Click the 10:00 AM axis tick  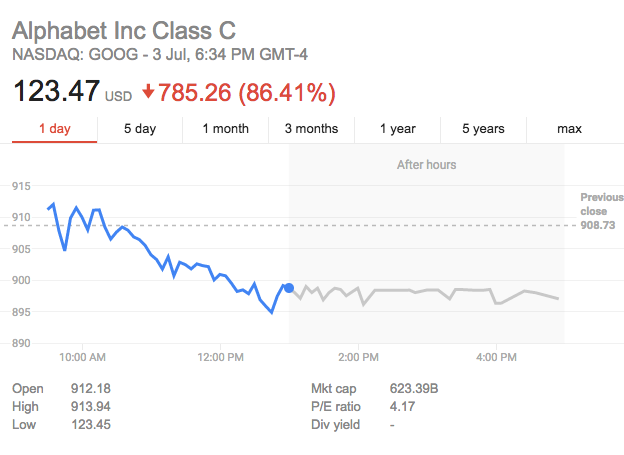(x=82, y=357)
